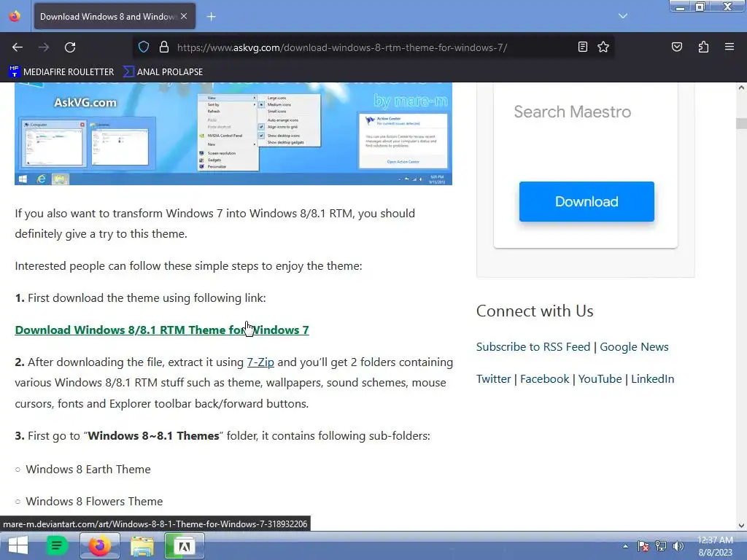
Task: Open the Windows Start button
Action: [x=18, y=545]
